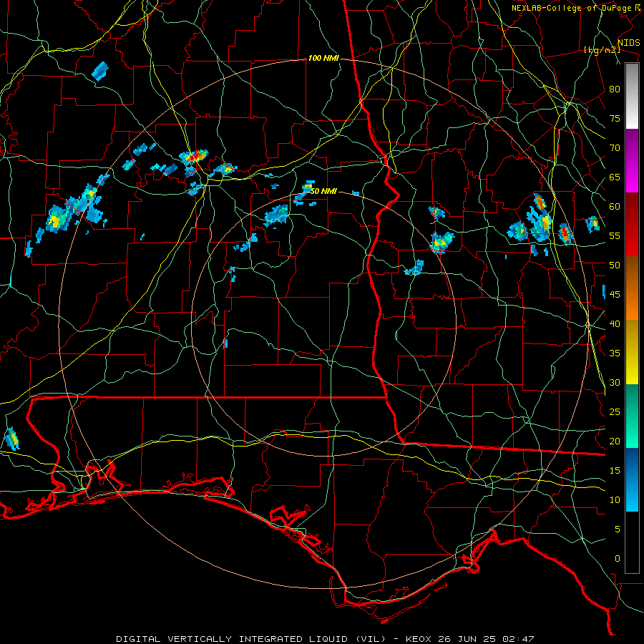Click the scale value 5
This screenshot has width=644, height=644.
618,530
